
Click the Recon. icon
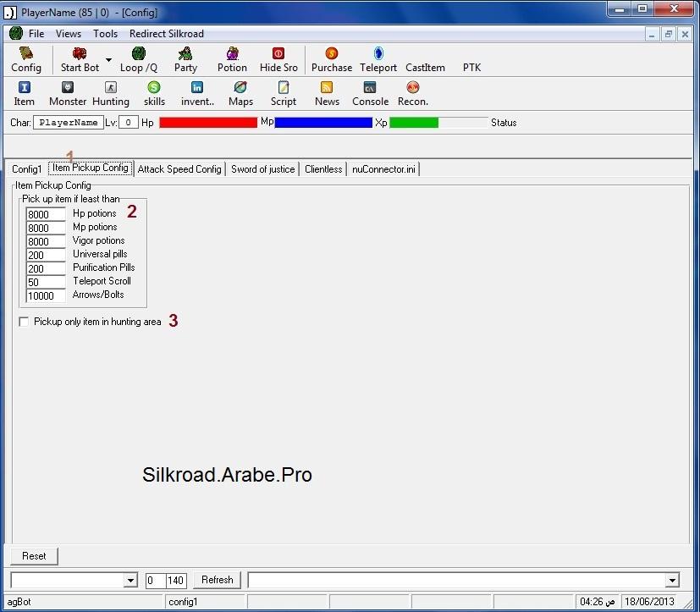(x=413, y=94)
